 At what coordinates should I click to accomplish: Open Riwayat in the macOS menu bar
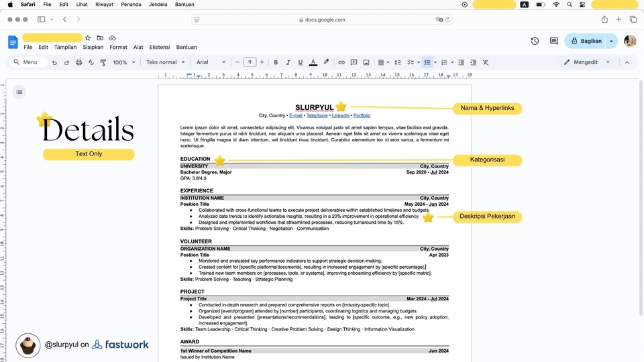pos(105,5)
